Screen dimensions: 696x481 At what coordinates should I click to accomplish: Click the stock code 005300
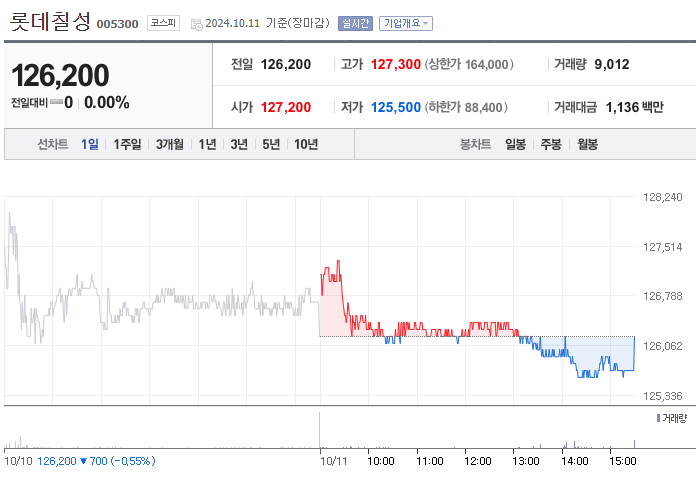point(118,24)
